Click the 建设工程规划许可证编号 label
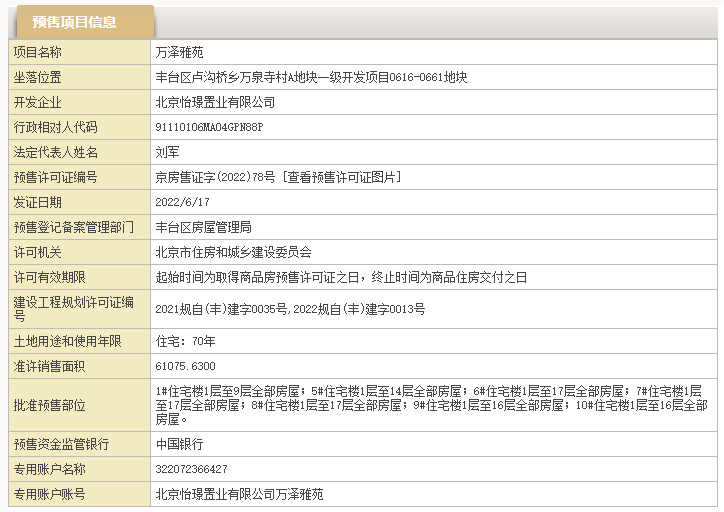The image size is (724, 512). 74,308
